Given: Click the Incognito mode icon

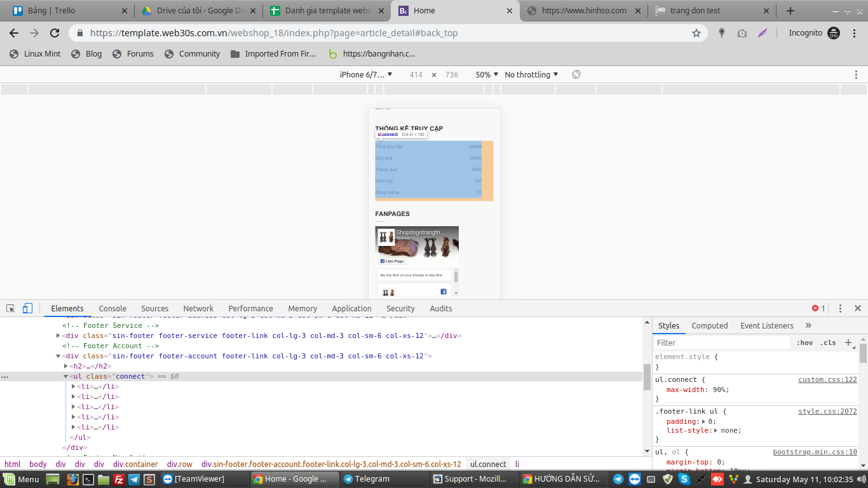Looking at the screenshot, I should pos(834,33).
